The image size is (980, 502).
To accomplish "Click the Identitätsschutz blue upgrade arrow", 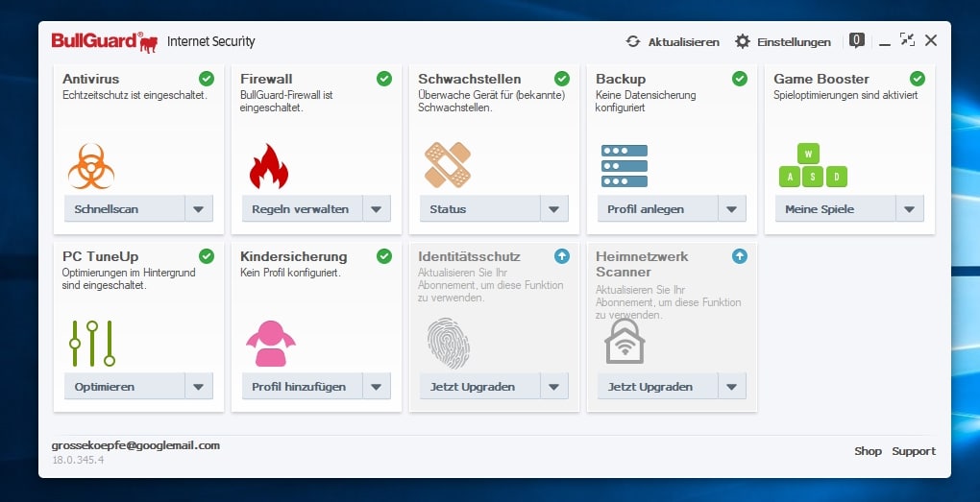I will 562,256.
